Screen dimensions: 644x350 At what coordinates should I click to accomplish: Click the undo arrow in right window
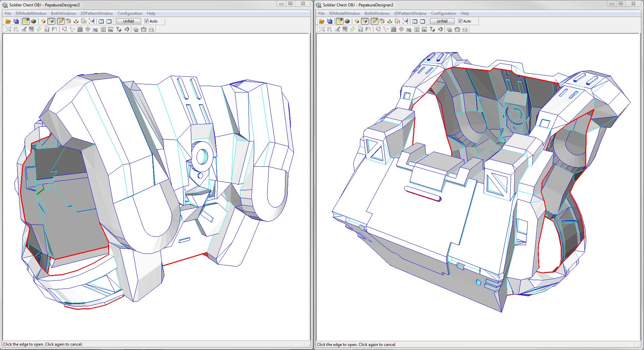(x=440, y=30)
